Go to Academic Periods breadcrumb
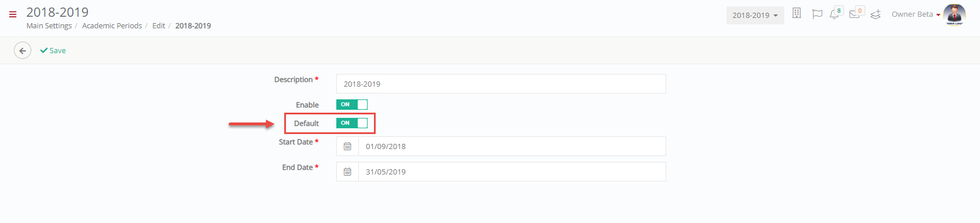 point(112,26)
